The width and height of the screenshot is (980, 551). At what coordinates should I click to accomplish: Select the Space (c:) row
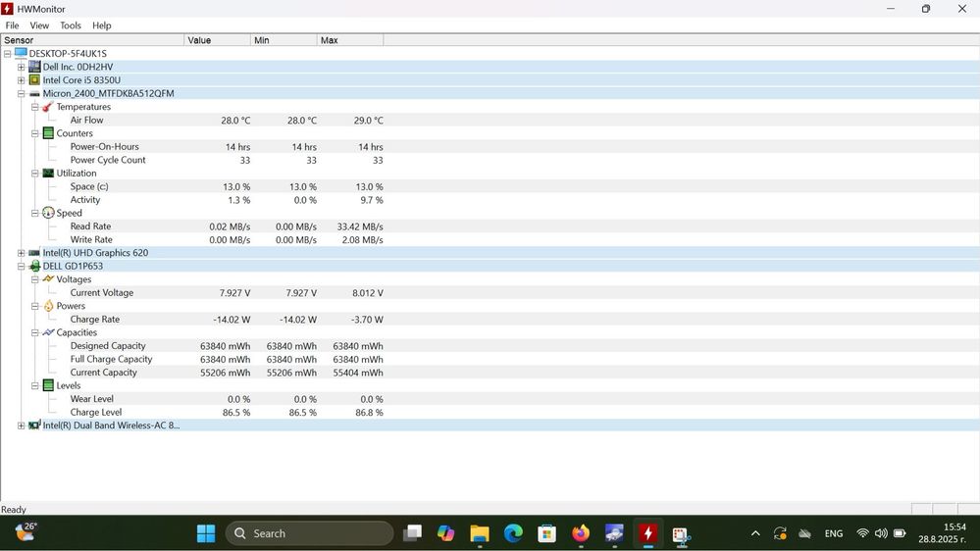tap(490, 187)
